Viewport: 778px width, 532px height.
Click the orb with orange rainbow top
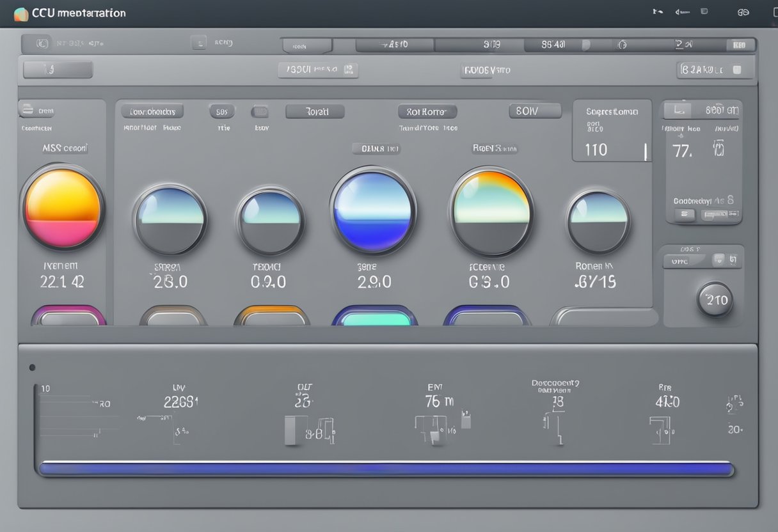(491, 212)
